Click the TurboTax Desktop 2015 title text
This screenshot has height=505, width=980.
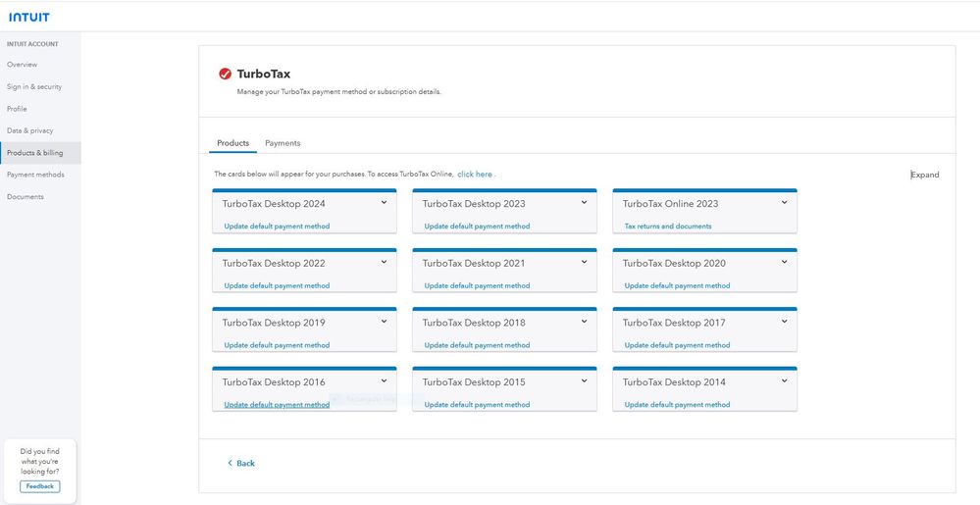point(474,382)
